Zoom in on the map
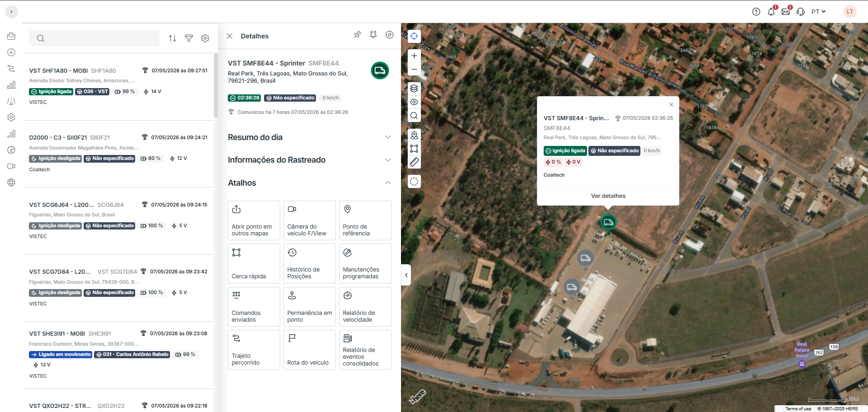The width and height of the screenshot is (868, 412). (414, 56)
